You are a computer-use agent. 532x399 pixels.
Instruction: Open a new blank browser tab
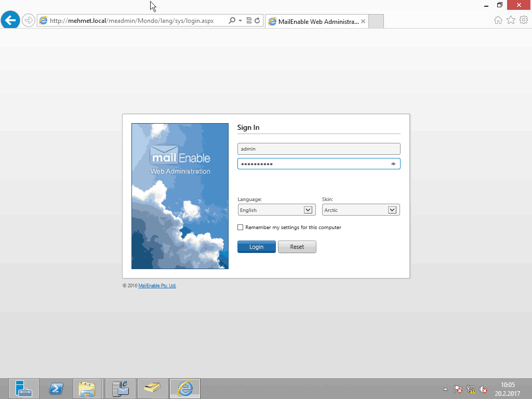pos(376,22)
